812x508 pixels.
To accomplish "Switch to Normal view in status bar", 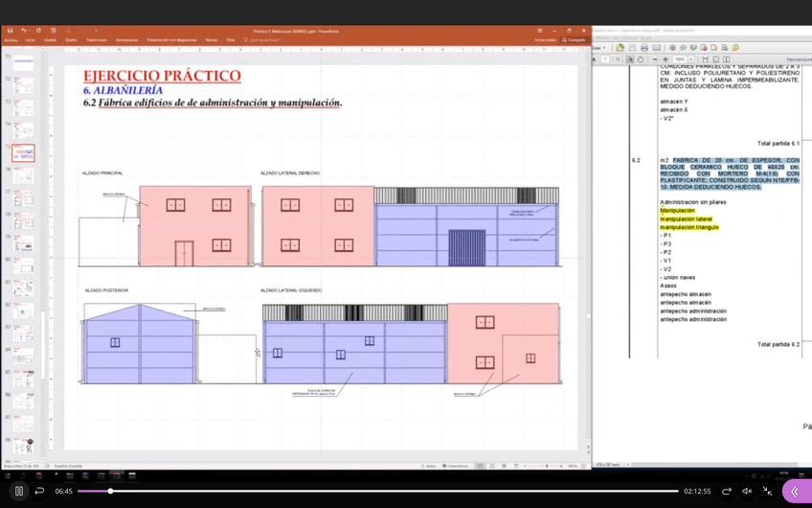I will coord(481,466).
